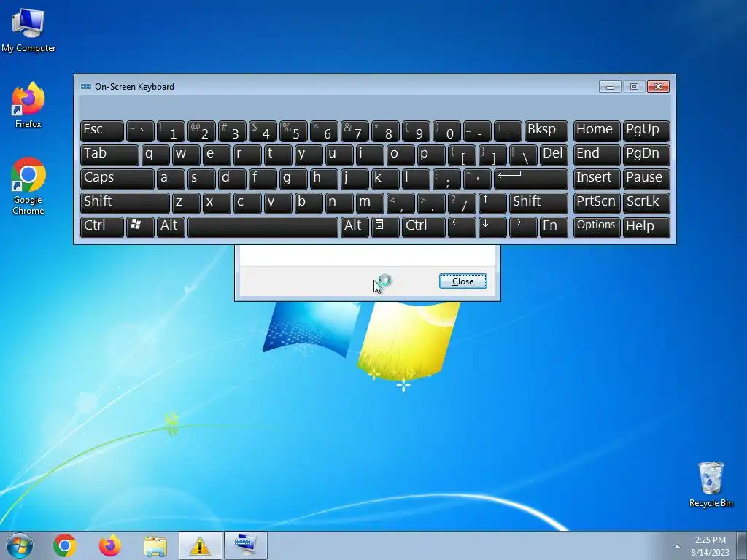Viewport: 747px width, 560px height.
Task: Click the Close button in the dialog
Action: (462, 281)
